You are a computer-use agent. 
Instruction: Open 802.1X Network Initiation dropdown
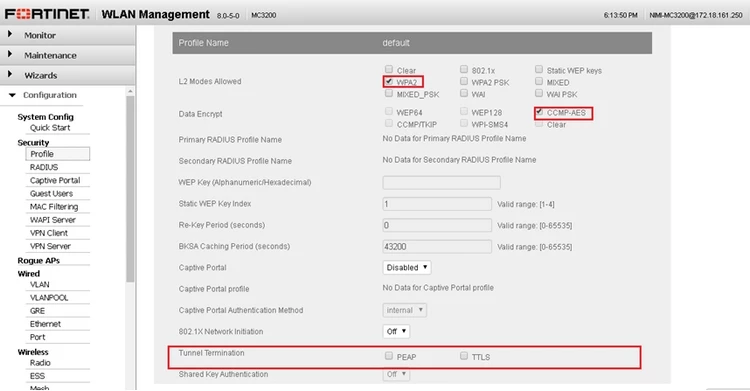pyautogui.click(x=396, y=331)
